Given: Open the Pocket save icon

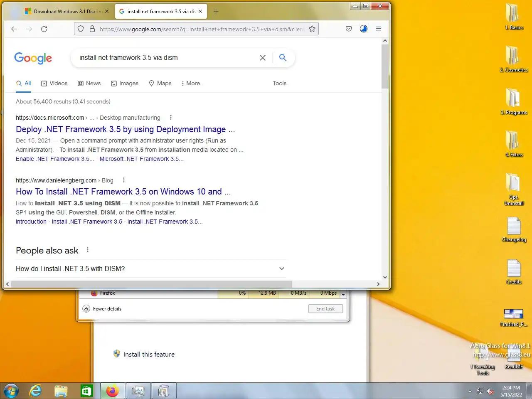Looking at the screenshot, I should click(349, 29).
